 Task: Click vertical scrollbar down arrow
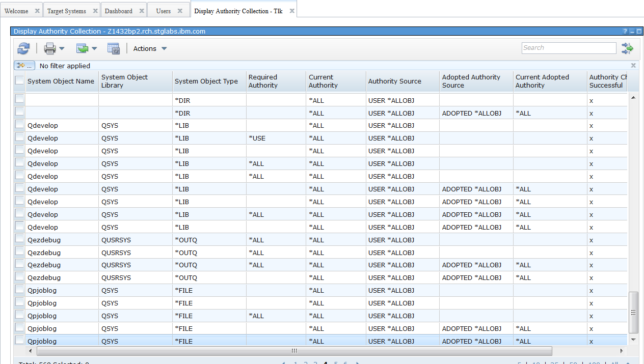[x=633, y=339]
